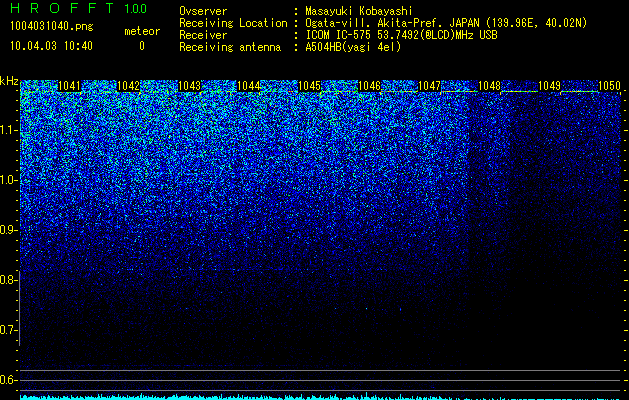Click the observer name Masayuki Kobayashi

point(359,11)
